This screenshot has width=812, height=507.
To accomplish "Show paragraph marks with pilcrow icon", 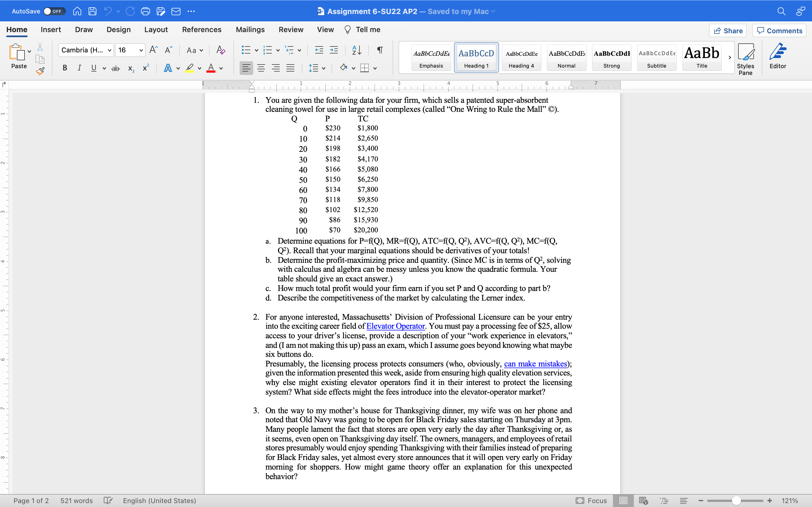I will pos(380,50).
